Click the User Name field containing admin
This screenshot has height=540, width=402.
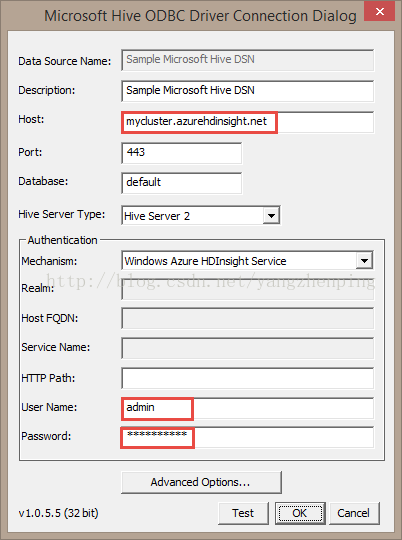pyautogui.click(x=247, y=408)
